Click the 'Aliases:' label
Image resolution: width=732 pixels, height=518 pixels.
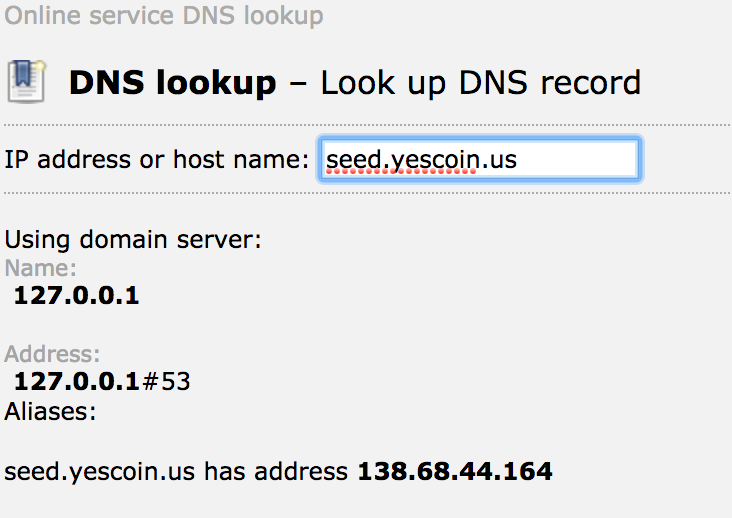point(50,412)
